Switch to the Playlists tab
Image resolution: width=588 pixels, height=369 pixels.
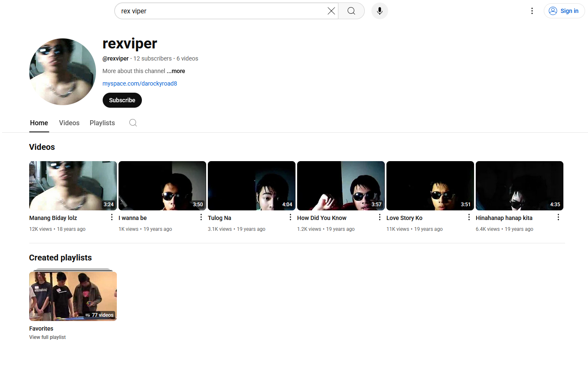102,123
